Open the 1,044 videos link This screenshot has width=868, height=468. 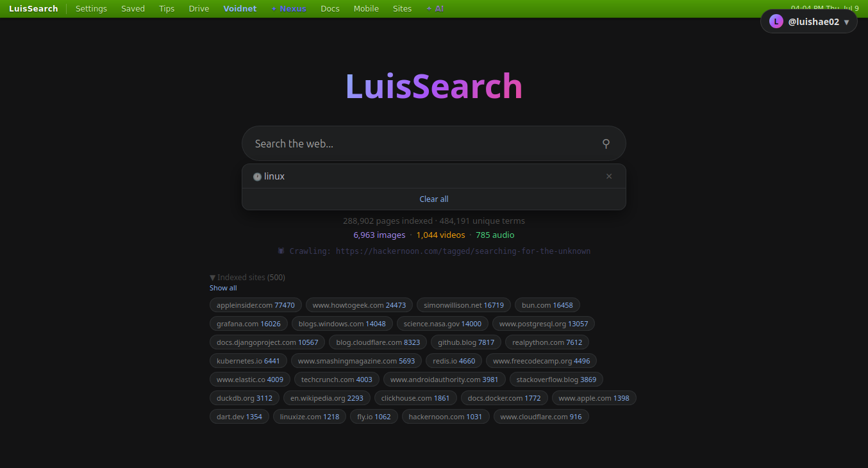coord(440,235)
